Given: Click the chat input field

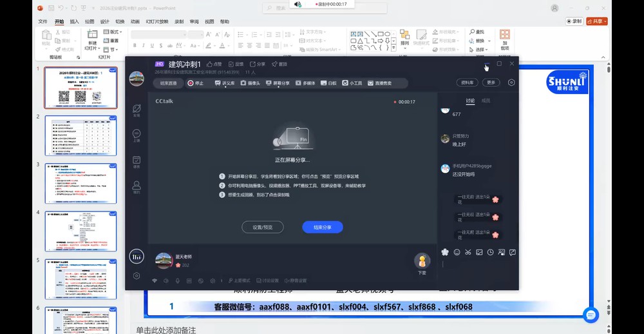Looking at the screenshot, I should pyautogui.click(x=478, y=272).
